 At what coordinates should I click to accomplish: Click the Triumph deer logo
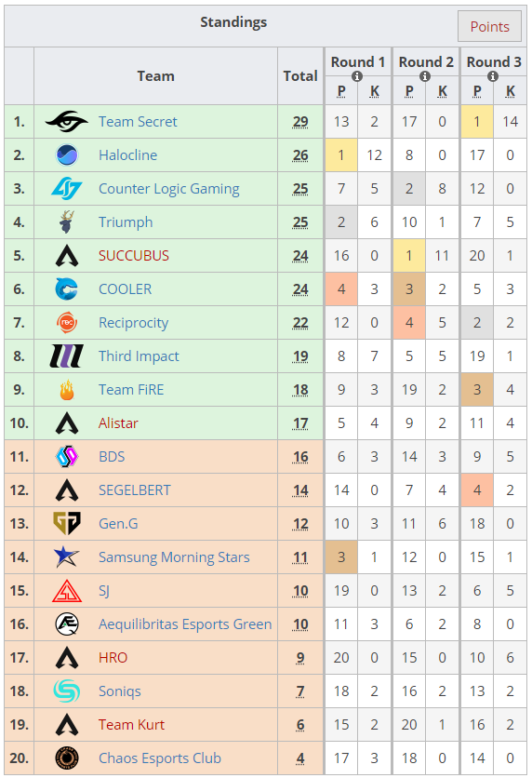click(x=66, y=221)
